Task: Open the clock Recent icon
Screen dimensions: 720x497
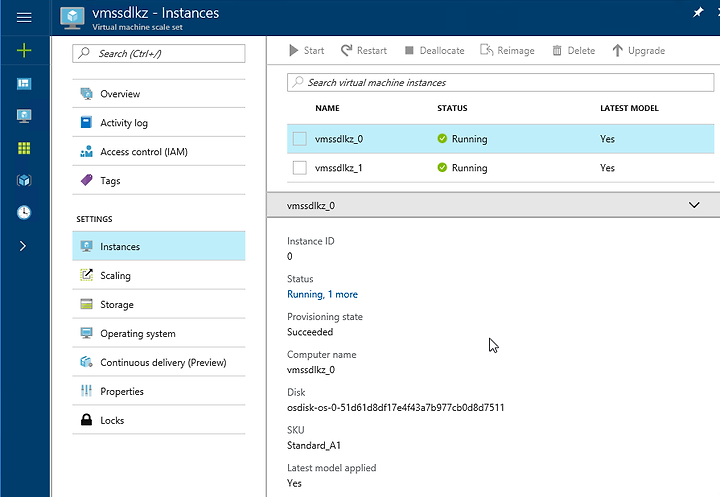Action: pos(24,212)
